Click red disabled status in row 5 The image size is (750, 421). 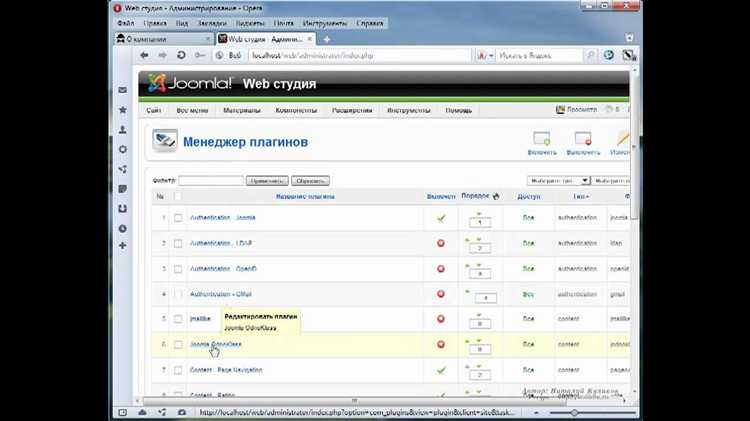click(x=441, y=319)
